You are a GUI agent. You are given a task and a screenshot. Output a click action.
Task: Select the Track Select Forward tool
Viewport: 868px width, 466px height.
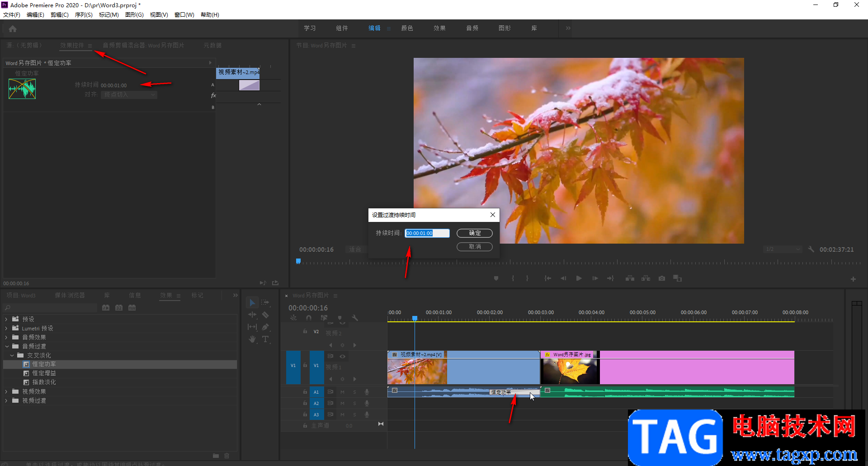point(265,302)
